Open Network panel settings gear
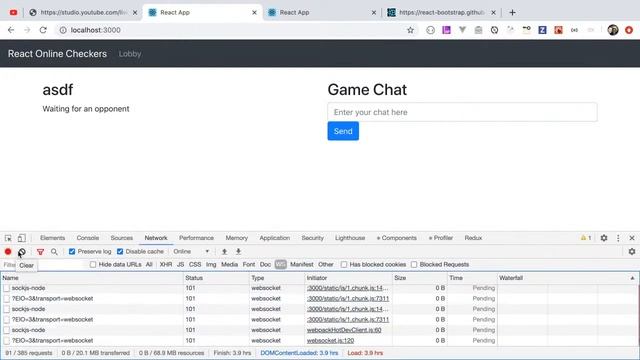Viewport: 640px width, 360px height. point(632,251)
